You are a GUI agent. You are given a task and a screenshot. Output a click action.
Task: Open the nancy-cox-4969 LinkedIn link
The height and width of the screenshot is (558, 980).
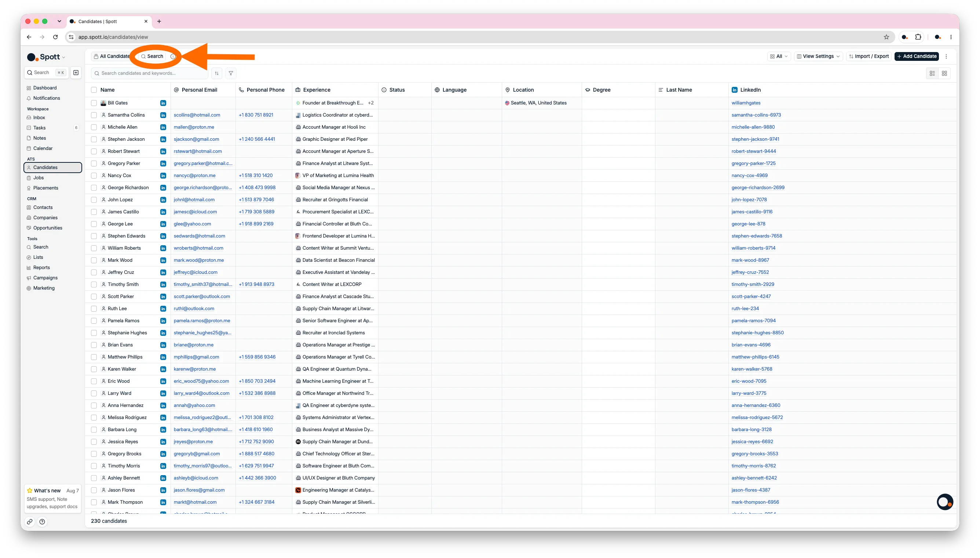749,176
